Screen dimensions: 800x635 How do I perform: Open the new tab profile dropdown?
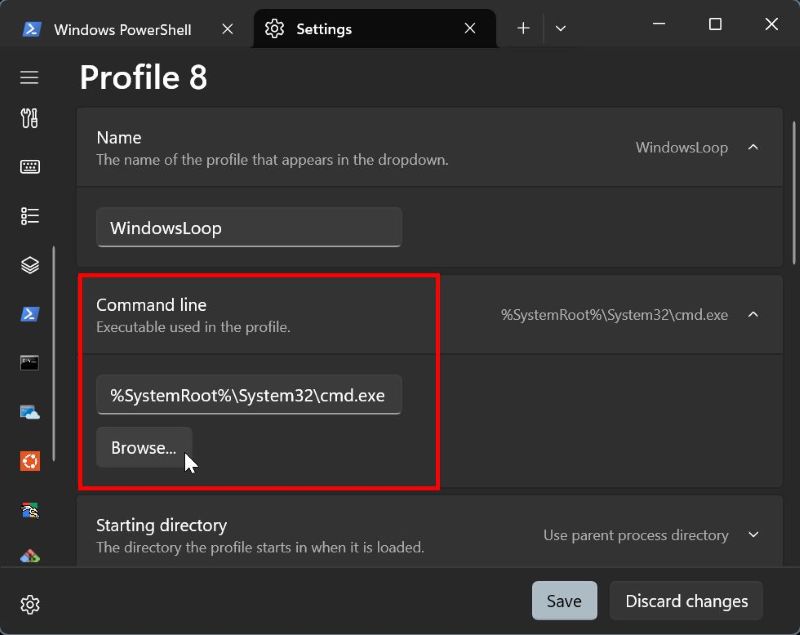coord(560,28)
